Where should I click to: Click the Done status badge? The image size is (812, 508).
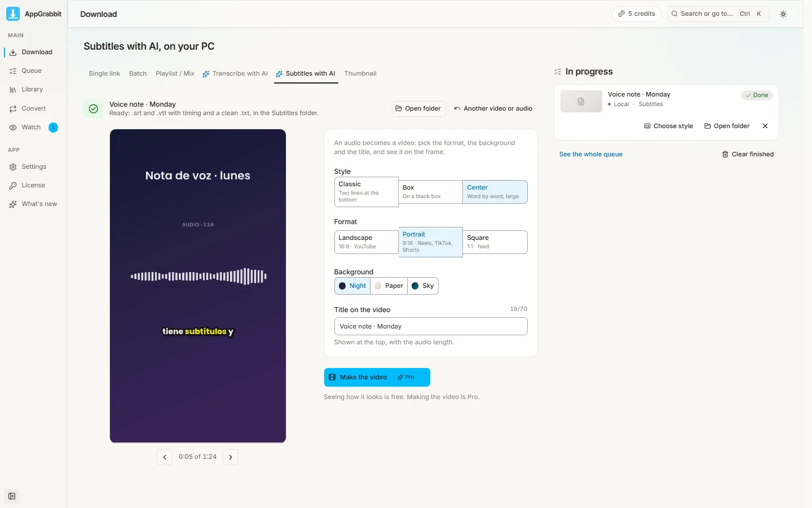[757, 95]
